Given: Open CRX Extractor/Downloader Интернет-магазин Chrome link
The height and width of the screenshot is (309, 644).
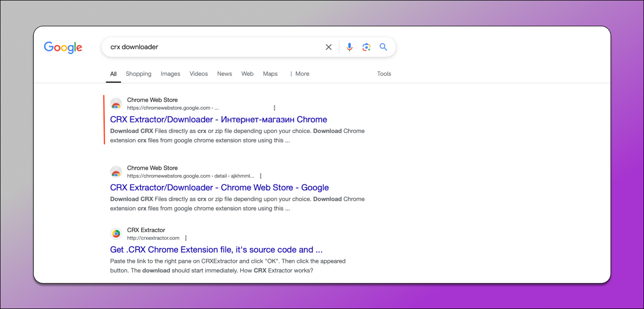Looking at the screenshot, I should (x=219, y=120).
